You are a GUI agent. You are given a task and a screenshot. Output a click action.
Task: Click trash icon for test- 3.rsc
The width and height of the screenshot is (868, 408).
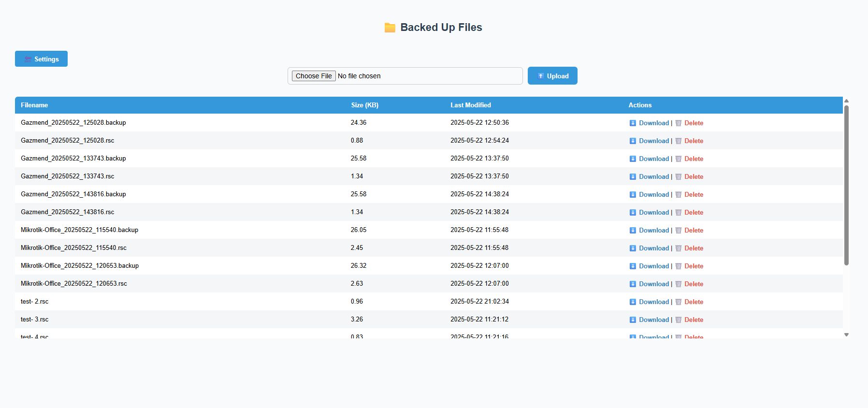click(679, 320)
